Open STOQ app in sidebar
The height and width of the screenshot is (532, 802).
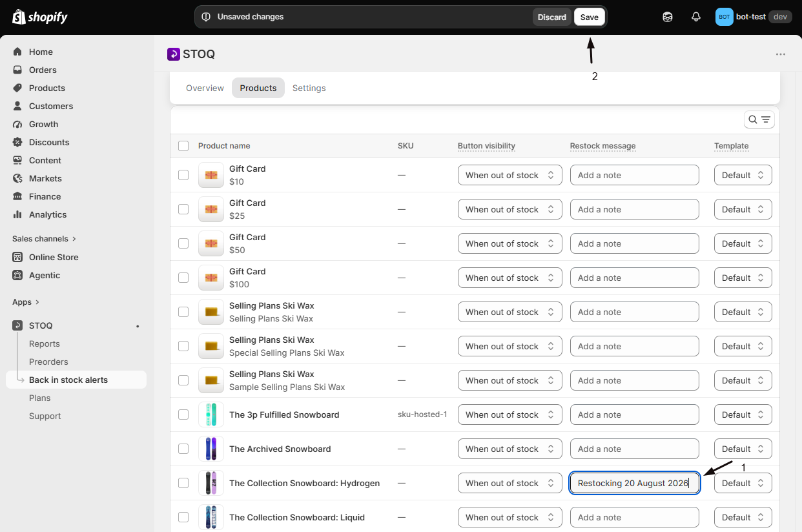click(x=41, y=325)
